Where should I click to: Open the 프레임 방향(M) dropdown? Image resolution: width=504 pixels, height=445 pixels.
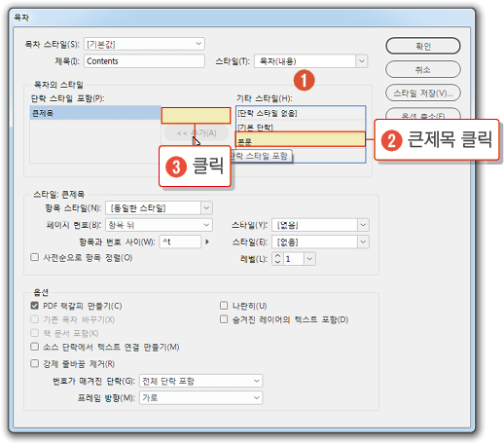pyautogui.click(x=200, y=397)
